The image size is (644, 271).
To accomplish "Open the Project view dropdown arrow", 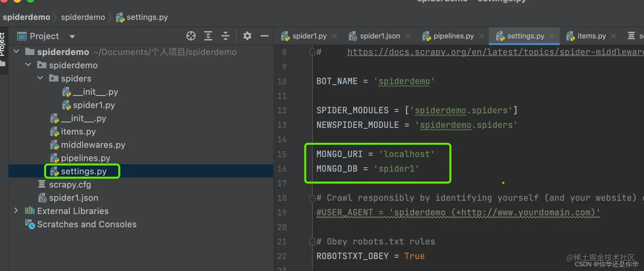I will pyautogui.click(x=72, y=37).
